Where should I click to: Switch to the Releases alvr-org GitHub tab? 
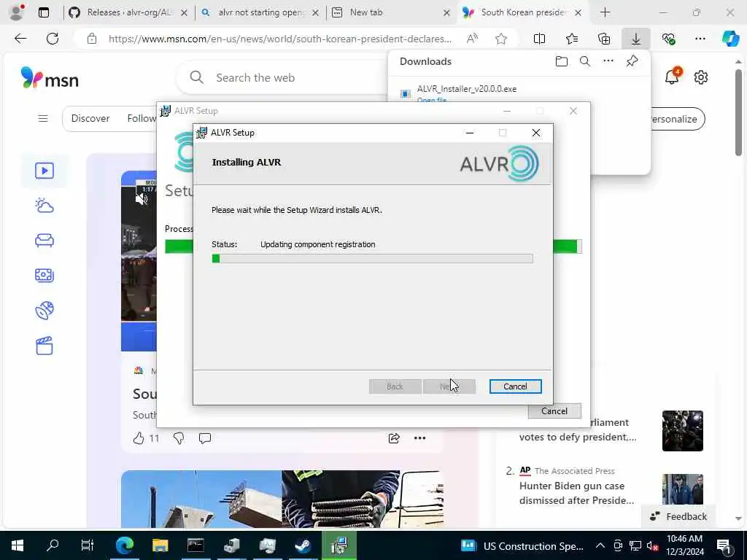[128, 12]
